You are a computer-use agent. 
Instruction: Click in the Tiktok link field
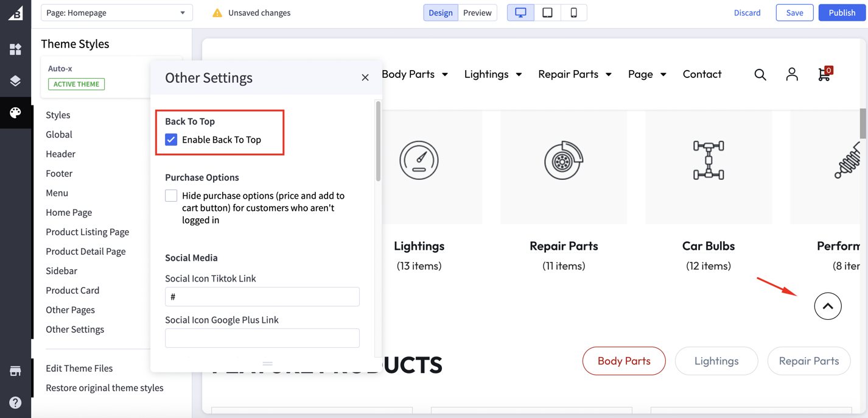(x=262, y=297)
